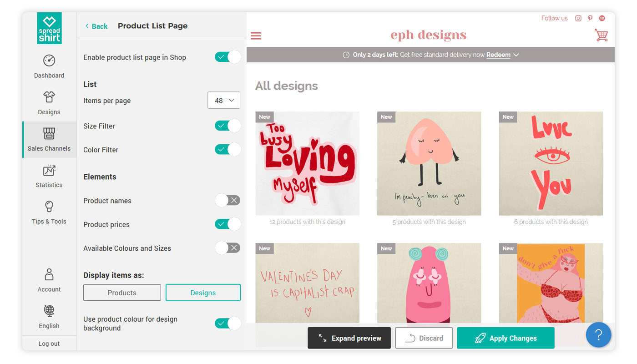Image resolution: width=637 pixels, height=364 pixels.
Task: Open the Account page
Action: click(x=49, y=280)
